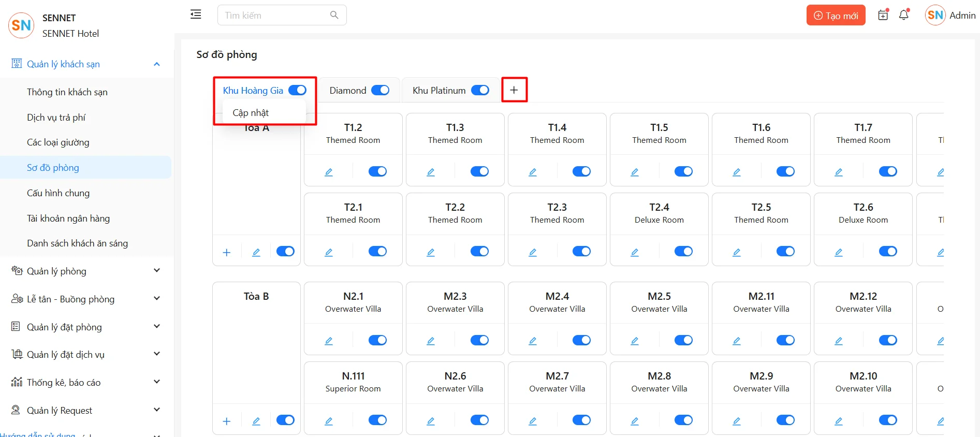Open the calendar add icon in header
Viewport: 980px width, 437px height.
(x=883, y=15)
